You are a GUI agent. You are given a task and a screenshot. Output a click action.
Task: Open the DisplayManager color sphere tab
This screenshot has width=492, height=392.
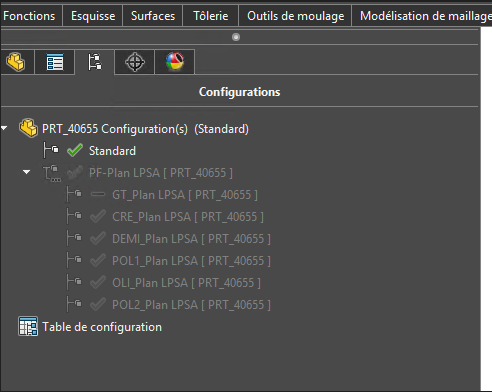click(175, 62)
